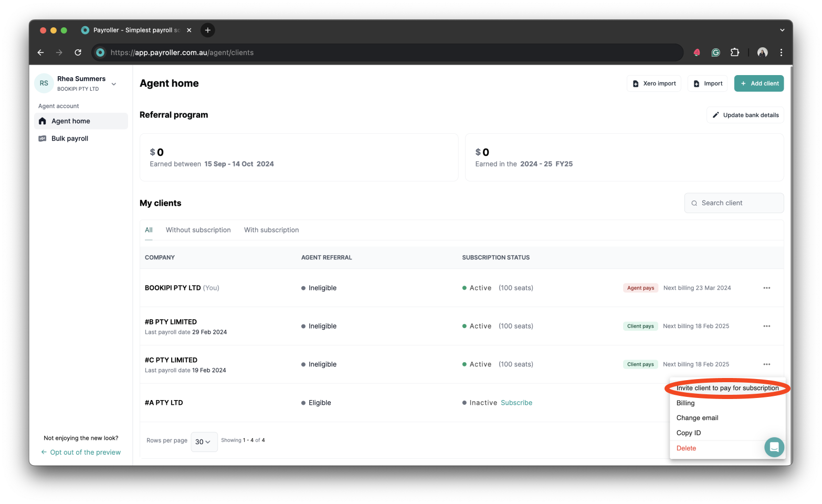The image size is (822, 504).
Task: Focus the Search client field
Action: click(734, 203)
